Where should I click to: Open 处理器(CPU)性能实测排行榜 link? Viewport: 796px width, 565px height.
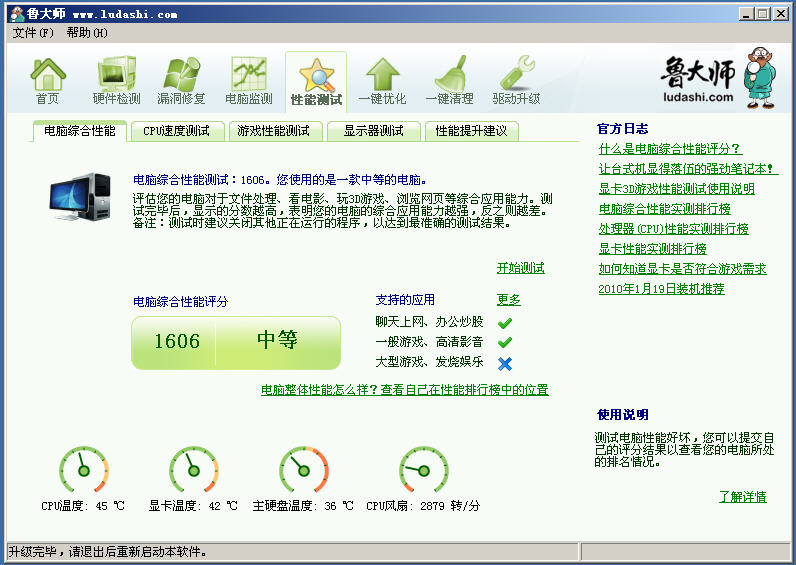tap(674, 228)
